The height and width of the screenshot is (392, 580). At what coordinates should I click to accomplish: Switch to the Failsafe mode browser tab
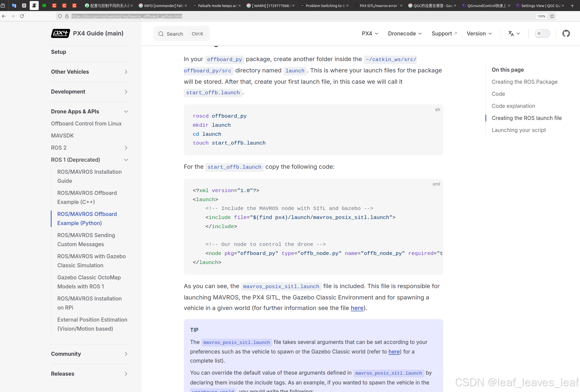[x=217, y=6]
